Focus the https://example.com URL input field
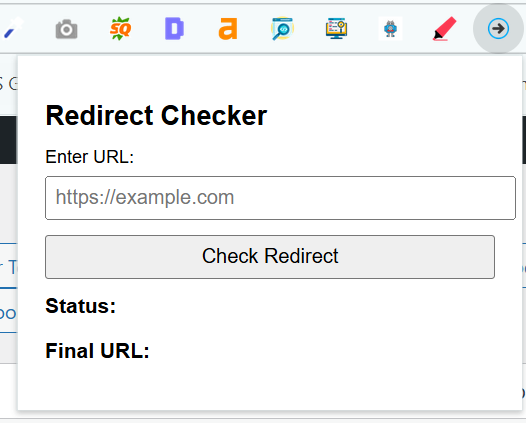This screenshot has width=526, height=423. coord(280,198)
